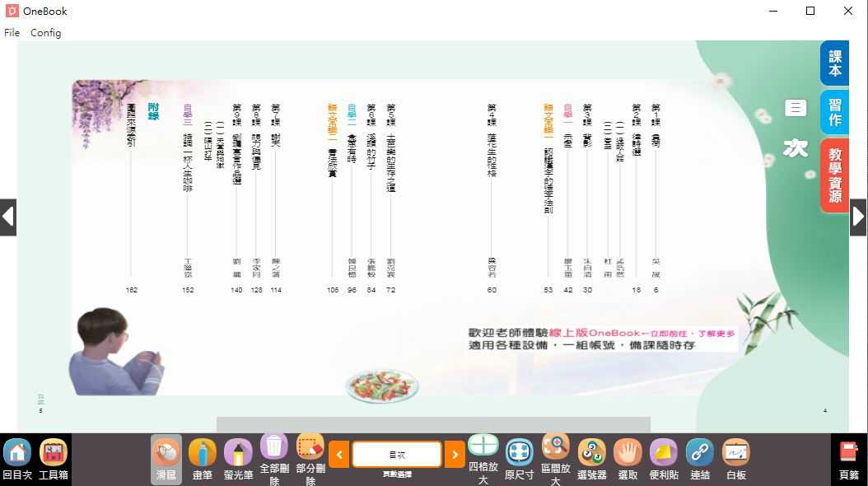Click page number 60
This screenshot has height=486, width=868.
pos(492,290)
